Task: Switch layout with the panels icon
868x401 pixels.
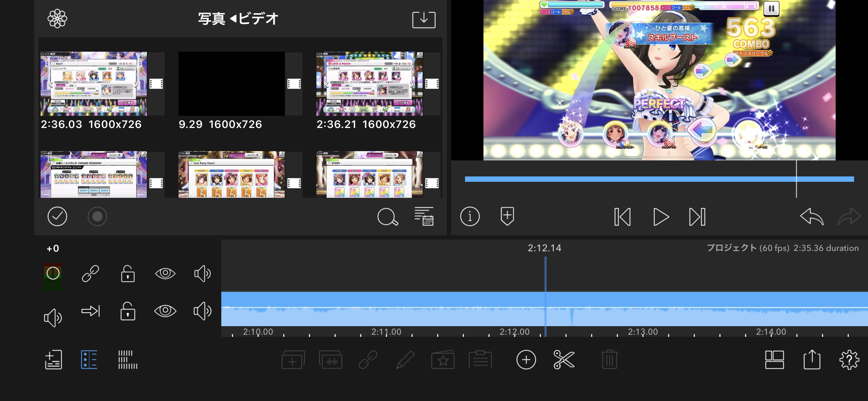Action: 775,360
